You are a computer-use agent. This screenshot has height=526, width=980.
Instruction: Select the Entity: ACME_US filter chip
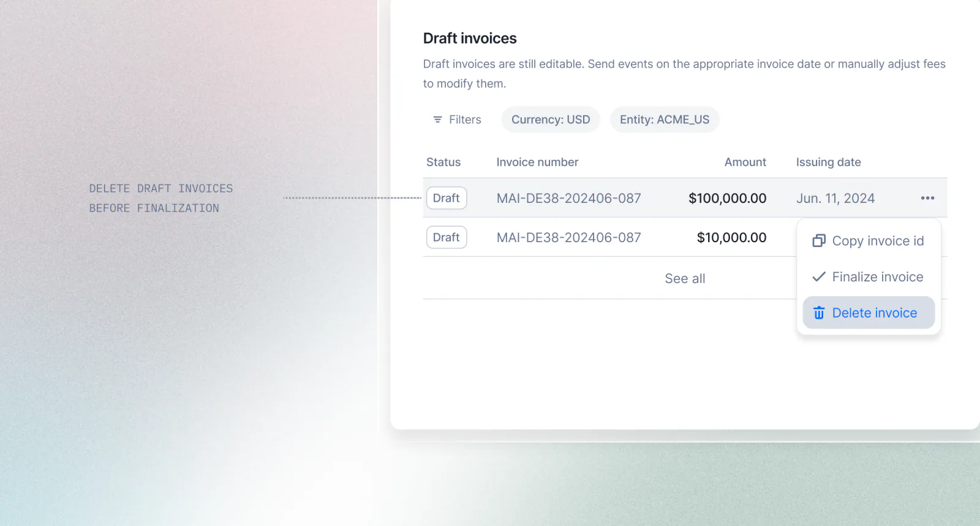coord(665,120)
